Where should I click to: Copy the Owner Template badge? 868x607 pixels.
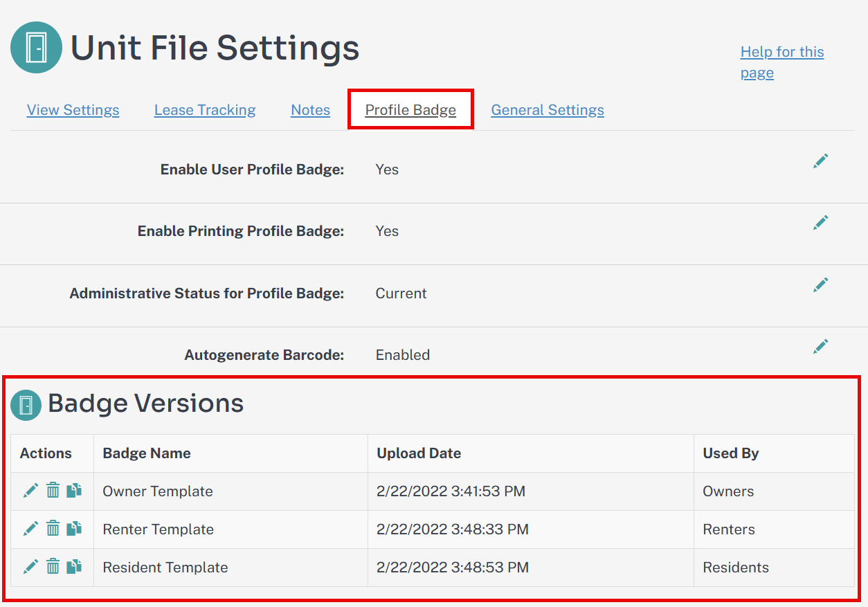tap(74, 491)
